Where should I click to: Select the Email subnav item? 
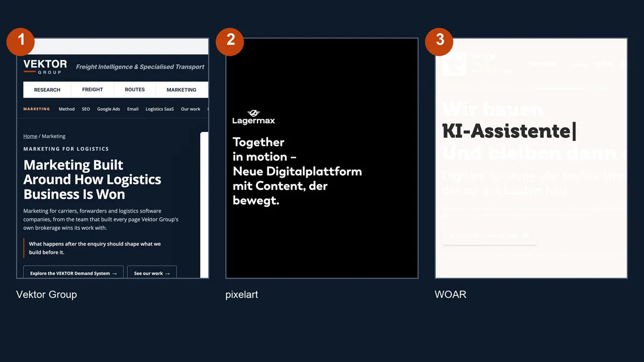(133, 109)
